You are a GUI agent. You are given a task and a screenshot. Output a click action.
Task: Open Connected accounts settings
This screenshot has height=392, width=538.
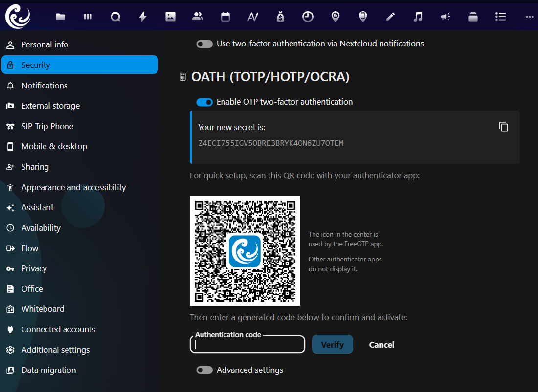(80, 329)
